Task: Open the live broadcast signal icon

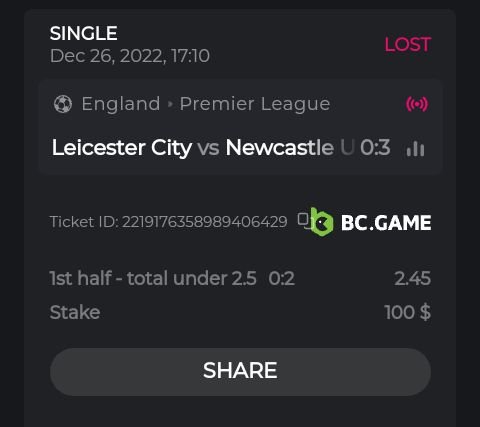Action: tap(417, 104)
